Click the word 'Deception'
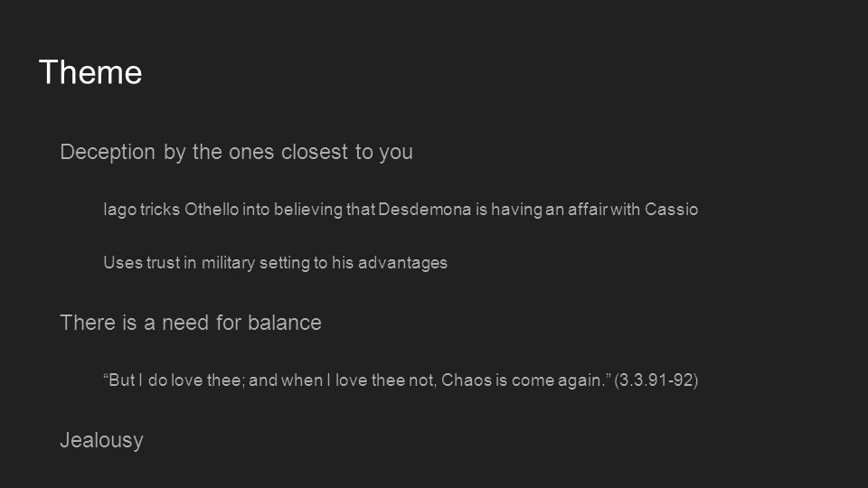The image size is (868, 488). [x=108, y=152]
